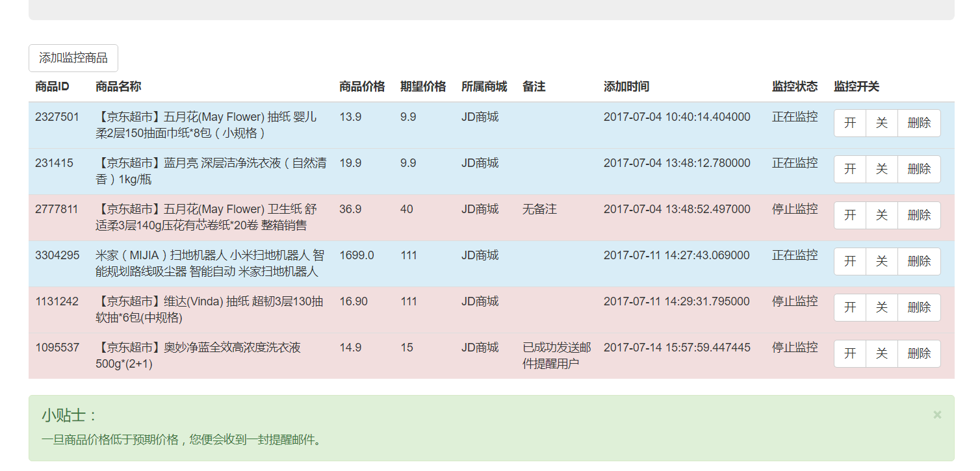Select product ID 2327501 cell
980x471 pixels.
pos(57,117)
